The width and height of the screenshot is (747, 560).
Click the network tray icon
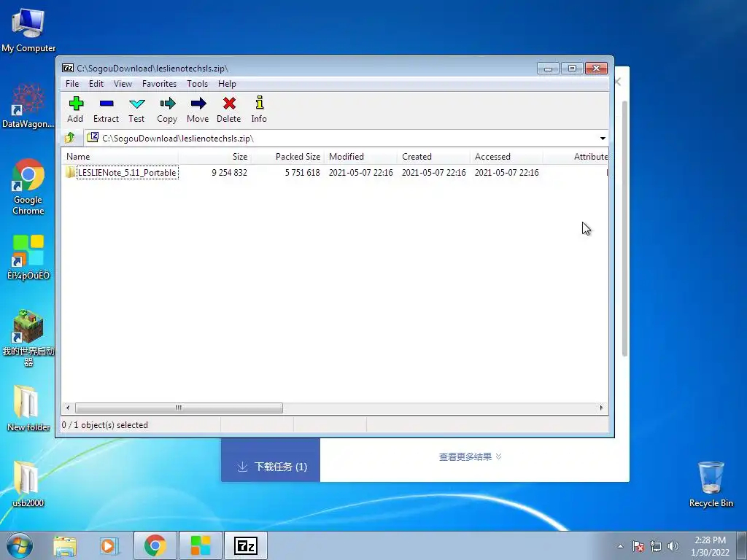click(656, 546)
